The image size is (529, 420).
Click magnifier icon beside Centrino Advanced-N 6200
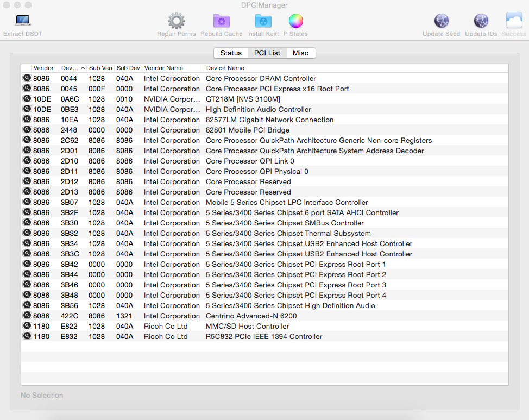[27, 316]
